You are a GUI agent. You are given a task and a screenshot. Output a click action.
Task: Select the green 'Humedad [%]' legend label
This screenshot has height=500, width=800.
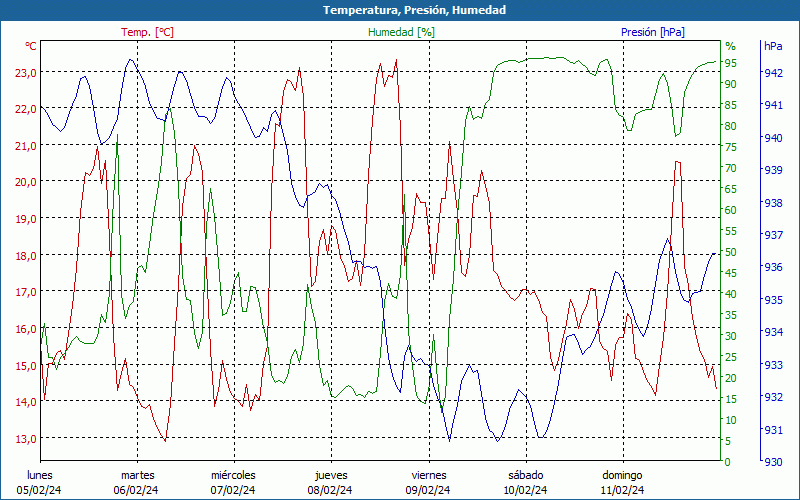pyautogui.click(x=402, y=32)
